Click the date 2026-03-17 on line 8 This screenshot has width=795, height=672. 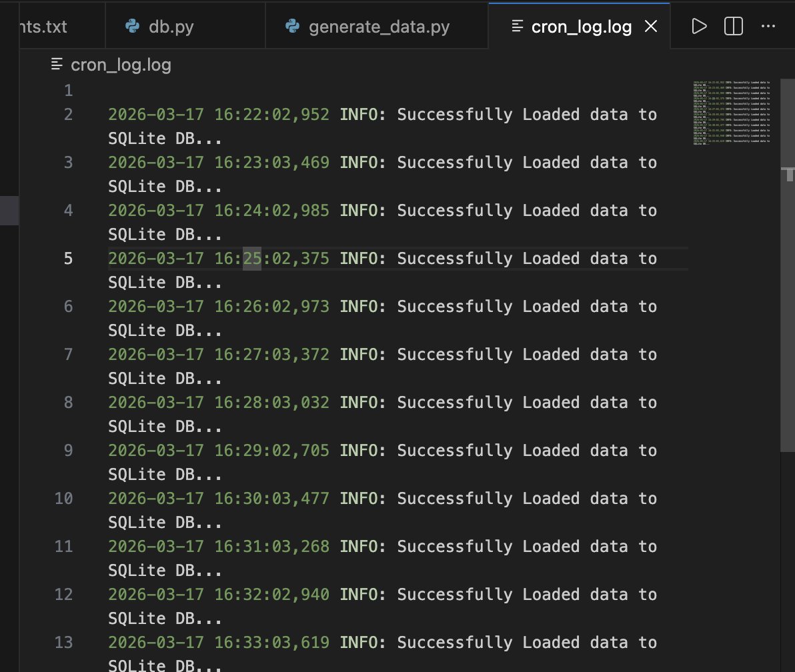pyautogui.click(x=155, y=403)
